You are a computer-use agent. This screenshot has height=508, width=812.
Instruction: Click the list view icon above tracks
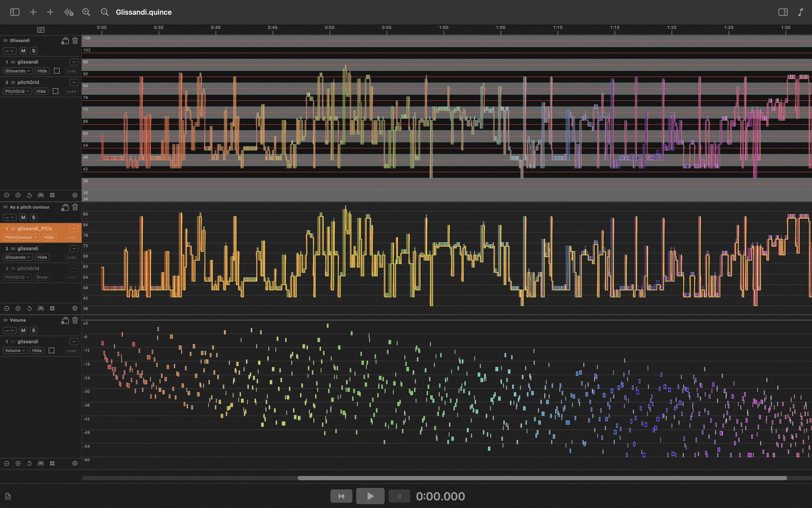click(x=41, y=30)
